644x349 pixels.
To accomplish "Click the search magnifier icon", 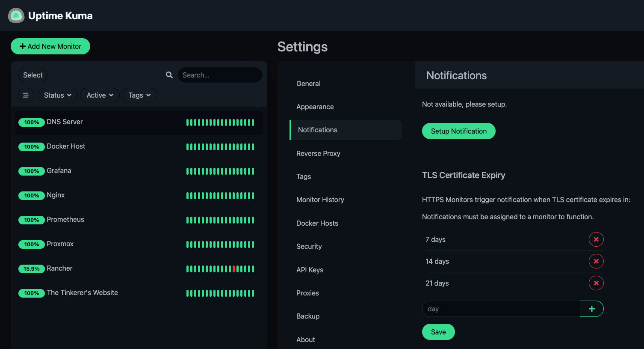I will coord(169,75).
